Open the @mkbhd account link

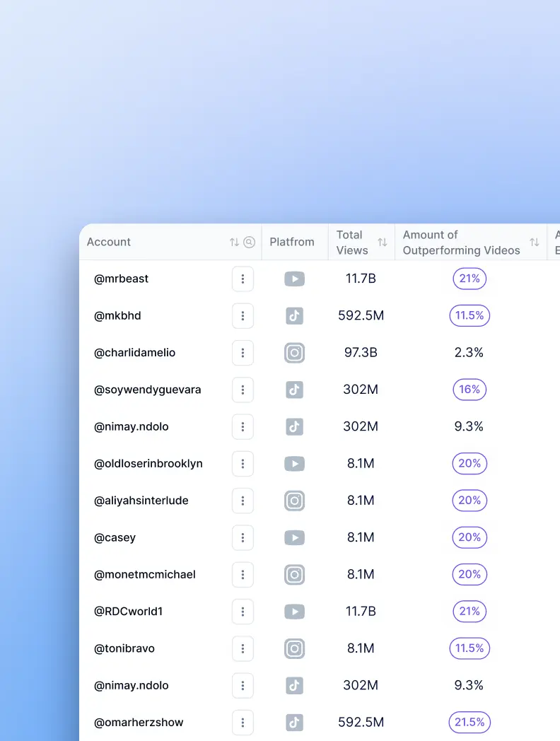coord(117,316)
